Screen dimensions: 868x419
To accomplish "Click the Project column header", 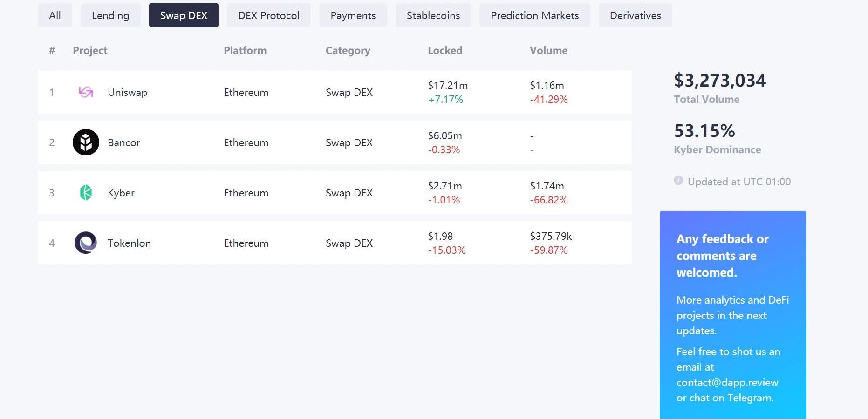I will click(90, 50).
